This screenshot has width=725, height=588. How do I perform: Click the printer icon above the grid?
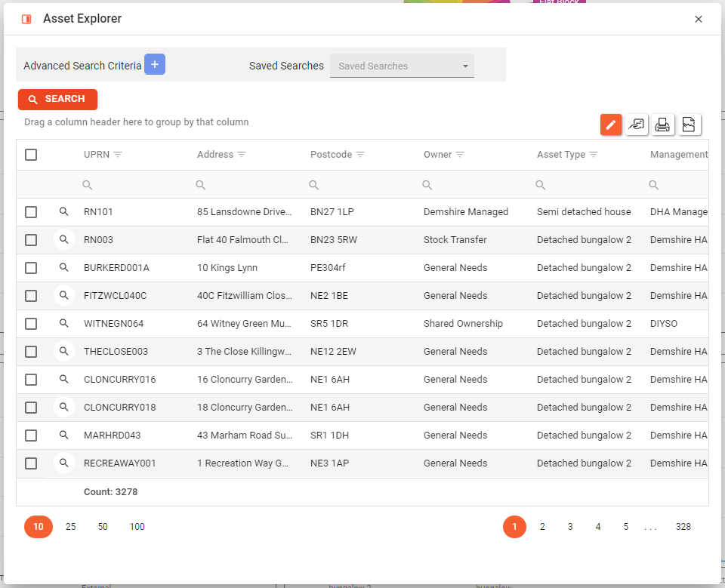pos(662,125)
